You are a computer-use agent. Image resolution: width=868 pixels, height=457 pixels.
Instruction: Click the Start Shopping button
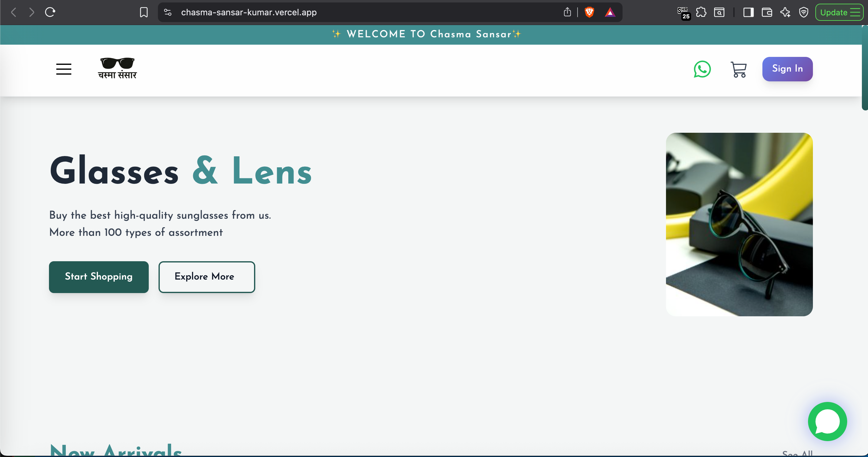[99, 277]
